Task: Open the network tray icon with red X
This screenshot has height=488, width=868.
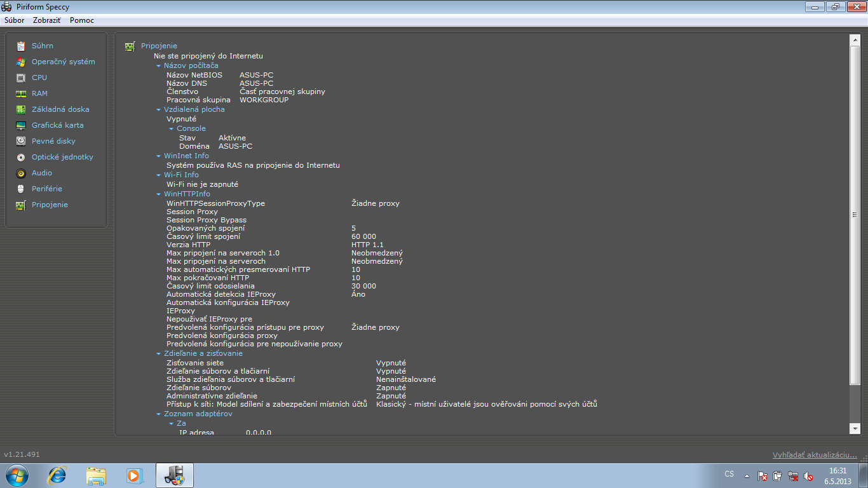Action: [793, 475]
